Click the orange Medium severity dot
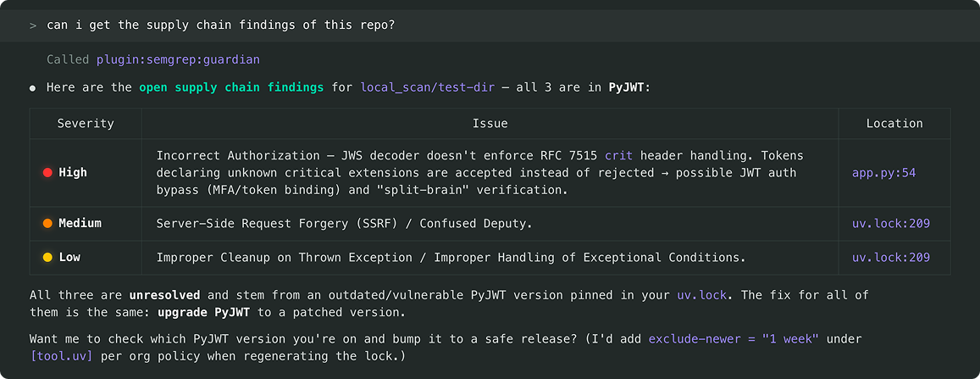Screen dimensions: 980x379 tap(47, 223)
